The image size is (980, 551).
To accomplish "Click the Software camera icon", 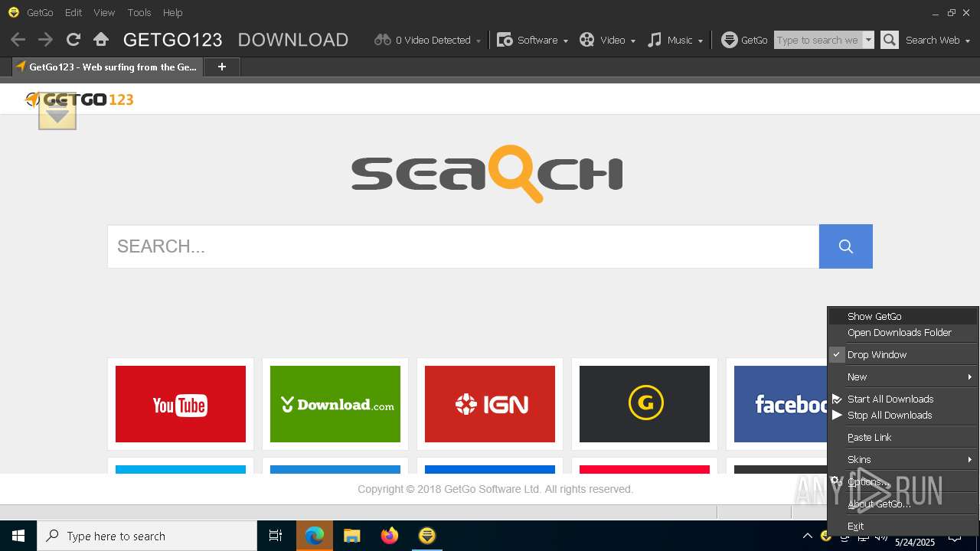I will pyautogui.click(x=505, y=40).
